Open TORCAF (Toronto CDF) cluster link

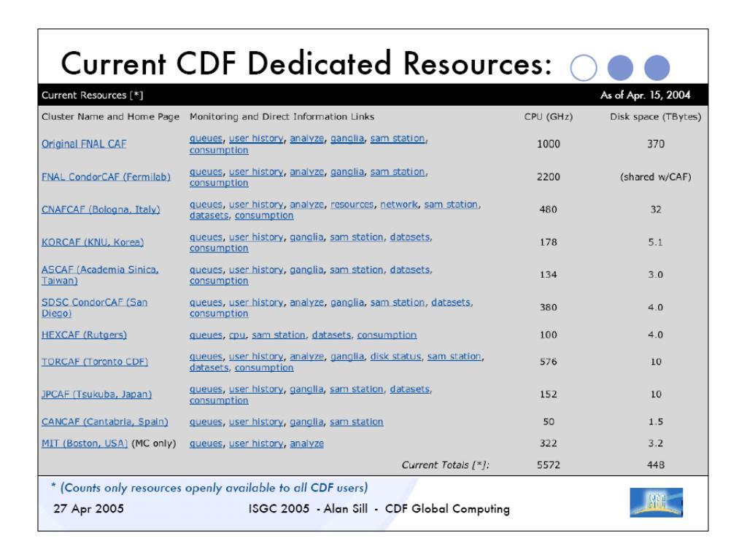(95, 362)
